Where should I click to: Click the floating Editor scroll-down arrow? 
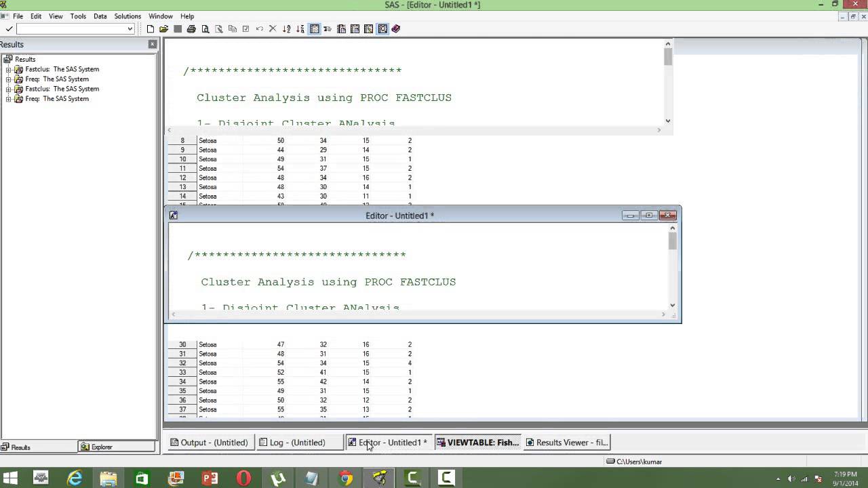(673, 305)
